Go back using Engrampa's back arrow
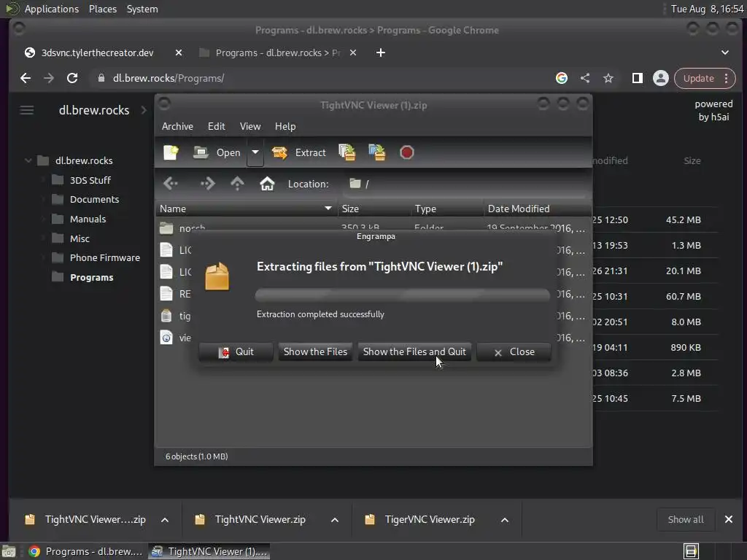Viewport: 747px width, 560px height. pyautogui.click(x=171, y=184)
